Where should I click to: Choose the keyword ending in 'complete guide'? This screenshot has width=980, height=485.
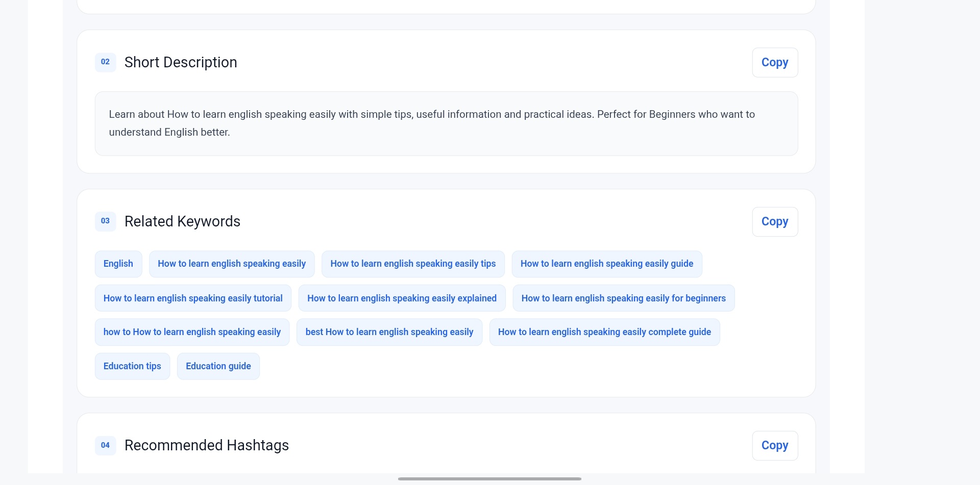click(604, 332)
